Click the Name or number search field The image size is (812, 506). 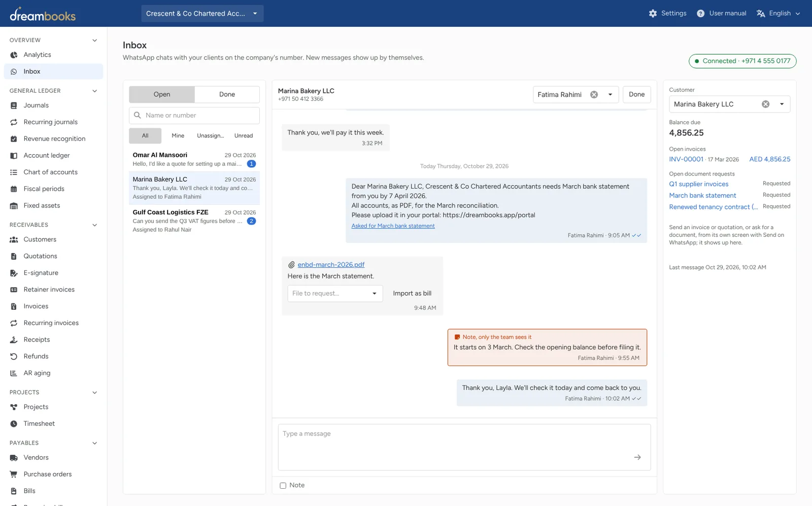point(194,116)
